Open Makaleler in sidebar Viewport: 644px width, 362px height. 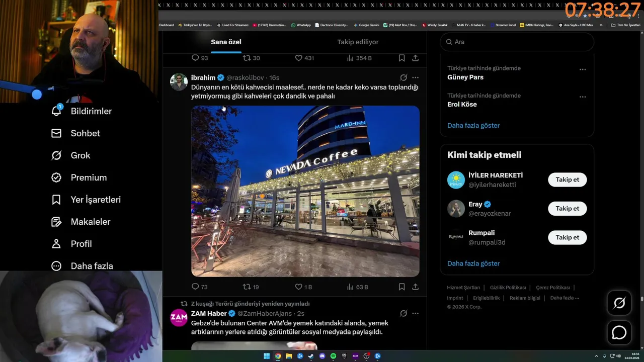(80, 222)
